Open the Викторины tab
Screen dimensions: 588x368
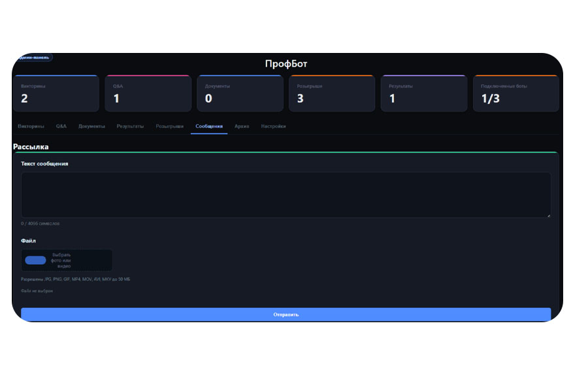[x=31, y=126]
